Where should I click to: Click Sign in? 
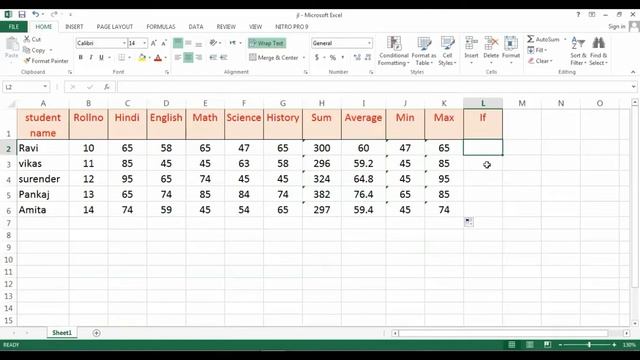coord(616,27)
